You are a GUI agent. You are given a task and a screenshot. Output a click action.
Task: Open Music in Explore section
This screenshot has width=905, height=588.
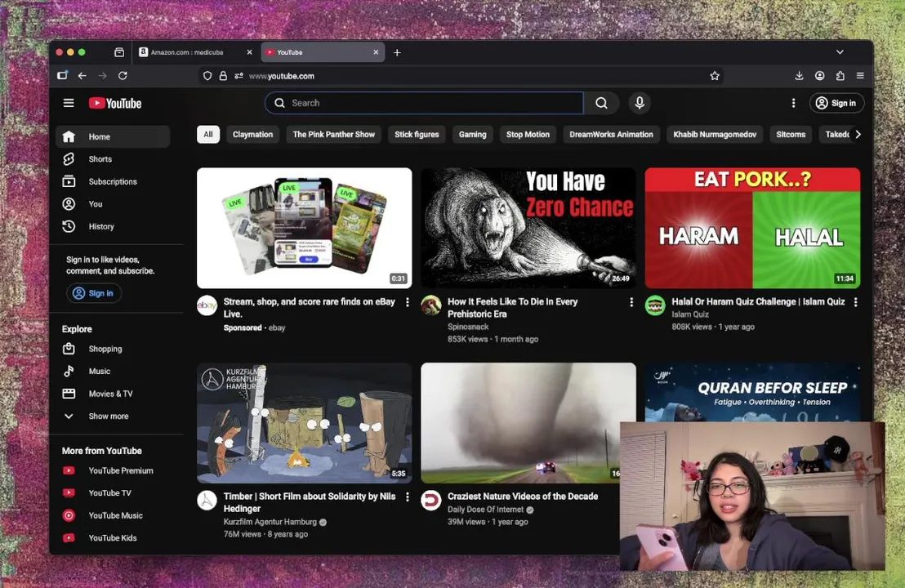click(x=113, y=371)
